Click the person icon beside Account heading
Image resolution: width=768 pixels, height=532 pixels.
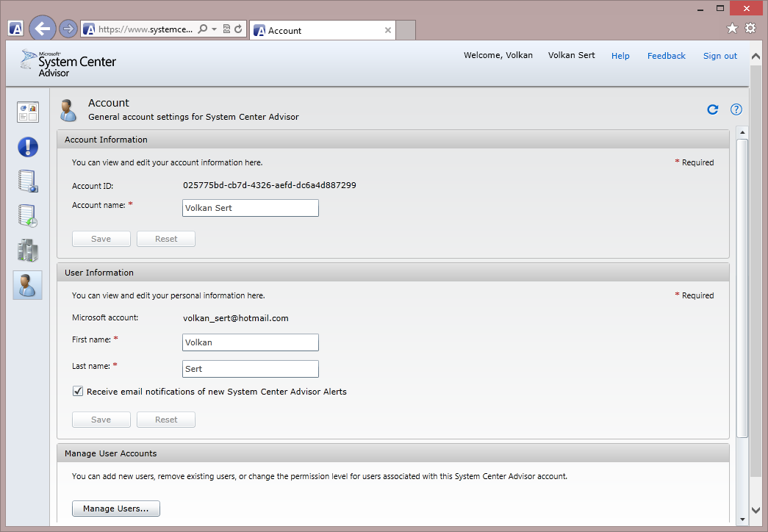(68, 109)
